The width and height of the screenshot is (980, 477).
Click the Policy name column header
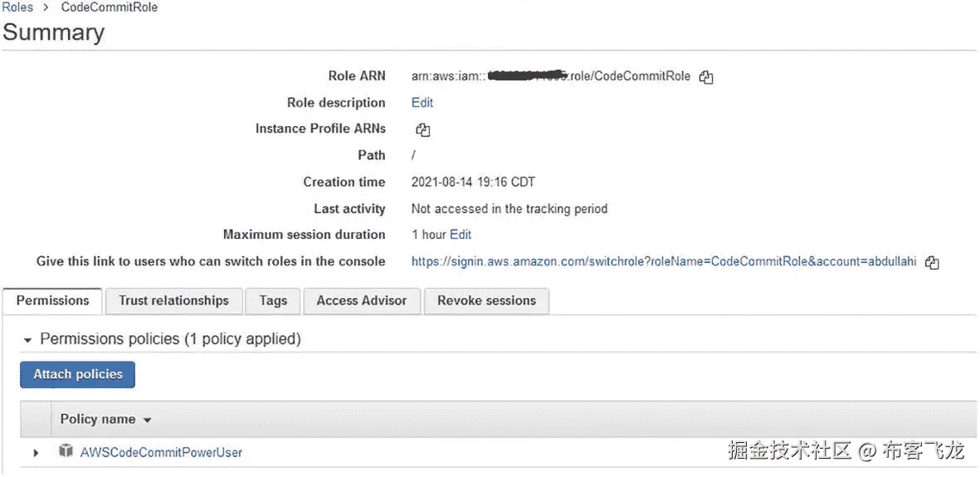tap(98, 420)
